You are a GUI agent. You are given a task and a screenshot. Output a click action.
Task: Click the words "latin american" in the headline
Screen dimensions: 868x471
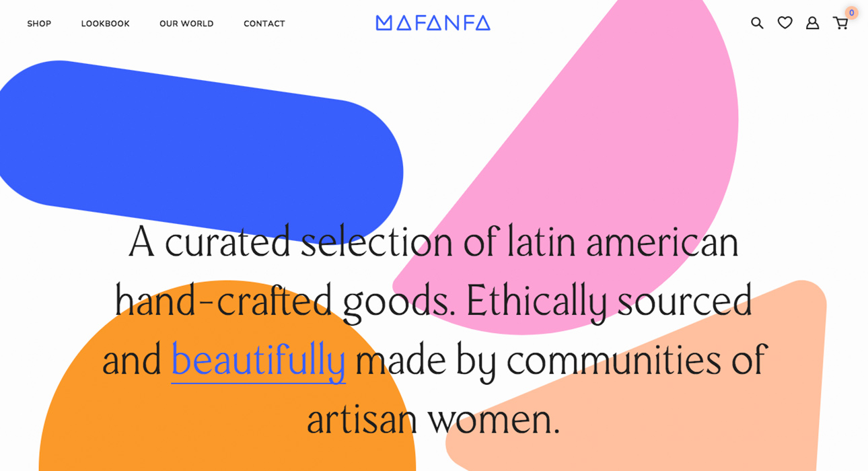[622, 242]
